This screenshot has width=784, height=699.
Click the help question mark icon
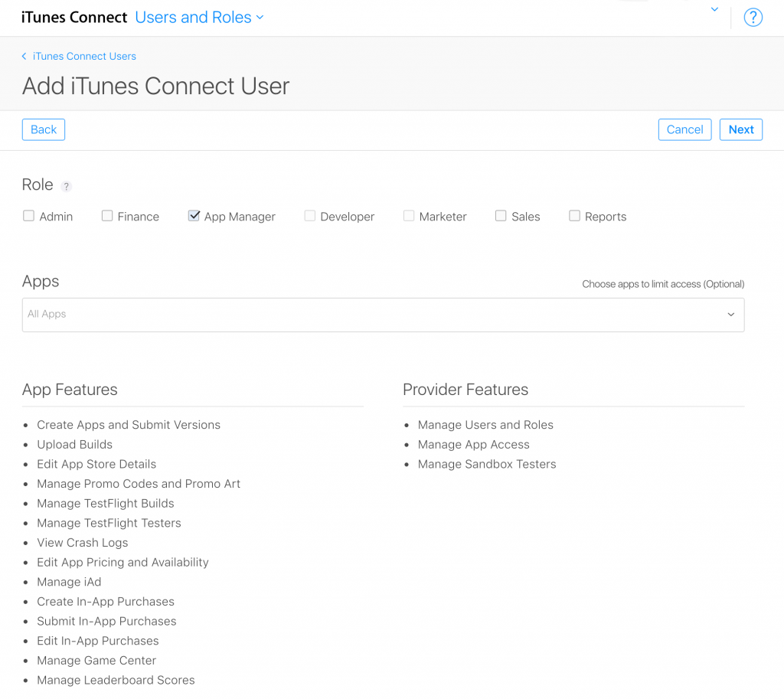pos(753,18)
